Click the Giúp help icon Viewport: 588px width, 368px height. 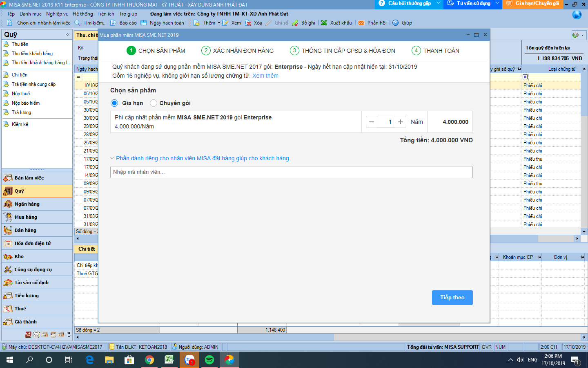click(x=396, y=23)
